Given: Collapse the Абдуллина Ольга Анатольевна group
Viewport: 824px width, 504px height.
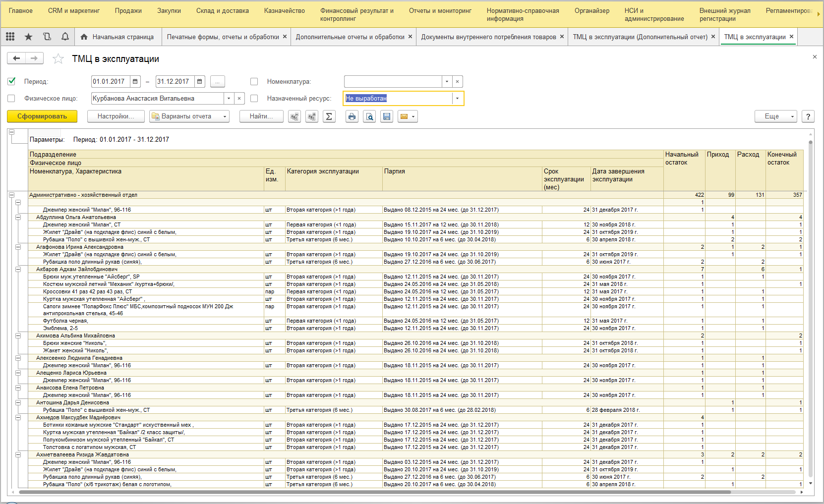Looking at the screenshot, I should coord(18,217).
